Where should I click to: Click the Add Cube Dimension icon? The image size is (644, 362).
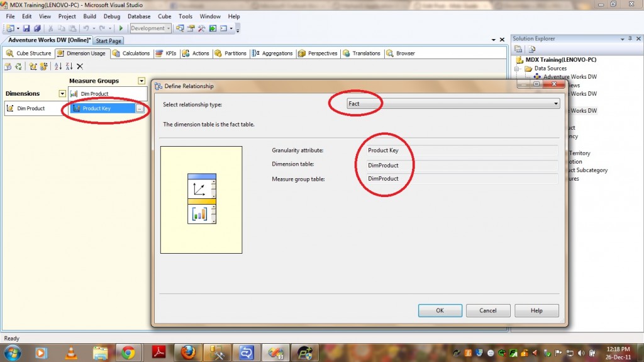pos(32,66)
